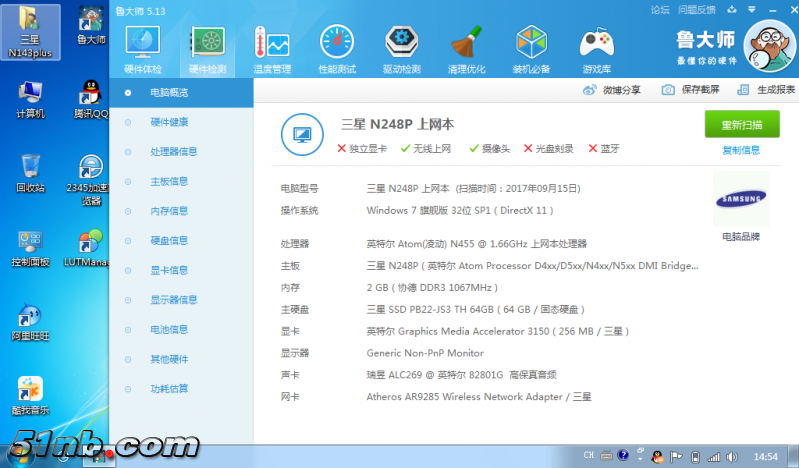Viewport: 799px width, 468px height.
Task: Click the 复制信息 copy info link
Action: [x=741, y=150]
